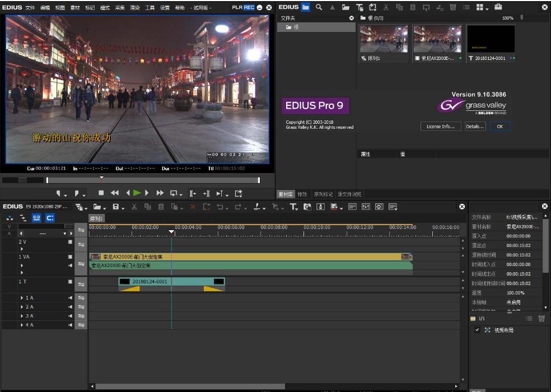Open the 文件 menu
This screenshot has height=392, width=551.
pyautogui.click(x=30, y=7)
